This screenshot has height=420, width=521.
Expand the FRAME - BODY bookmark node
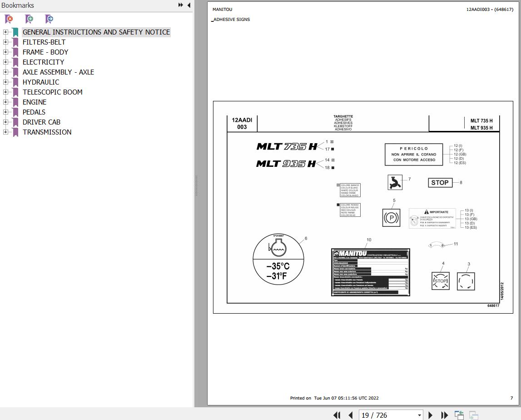(x=5, y=52)
